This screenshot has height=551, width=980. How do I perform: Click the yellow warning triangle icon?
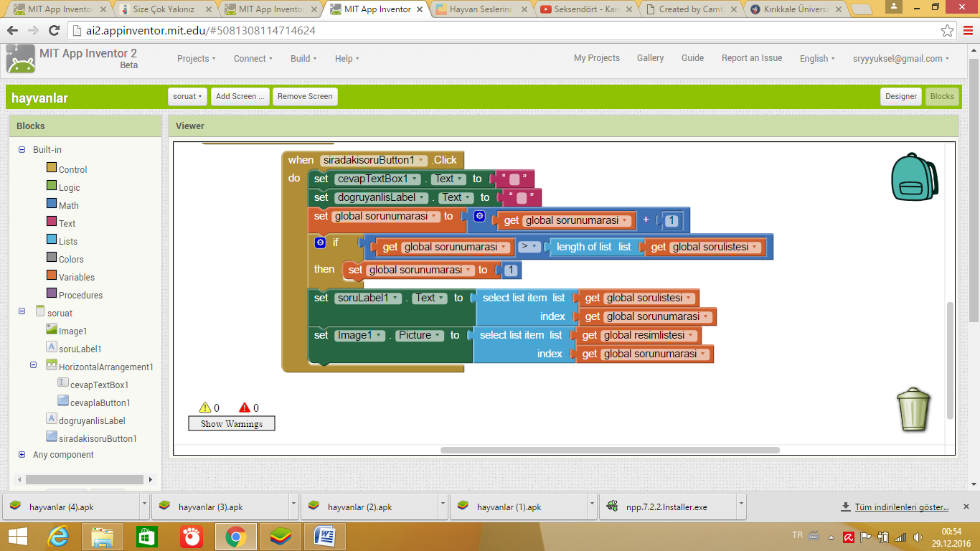(205, 408)
